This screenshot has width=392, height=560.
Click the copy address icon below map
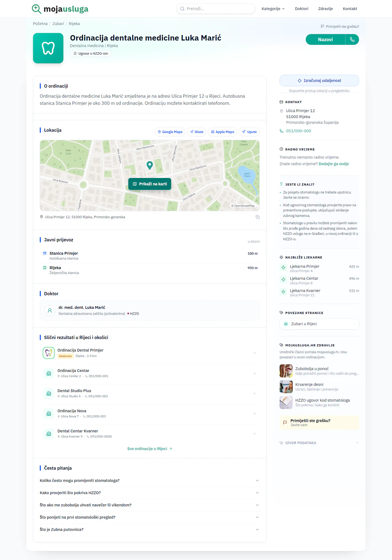(258, 217)
